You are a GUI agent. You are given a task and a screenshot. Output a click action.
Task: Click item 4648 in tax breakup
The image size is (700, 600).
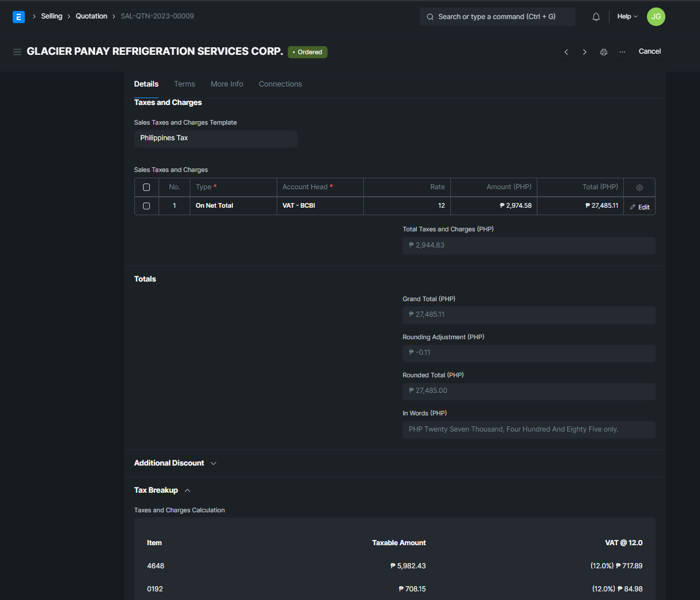point(156,566)
